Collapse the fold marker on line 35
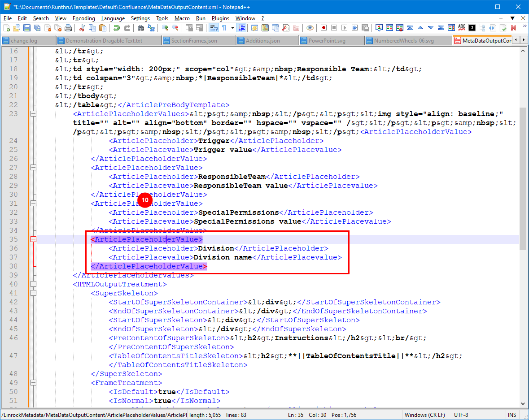The image size is (529, 420). pos(33,239)
